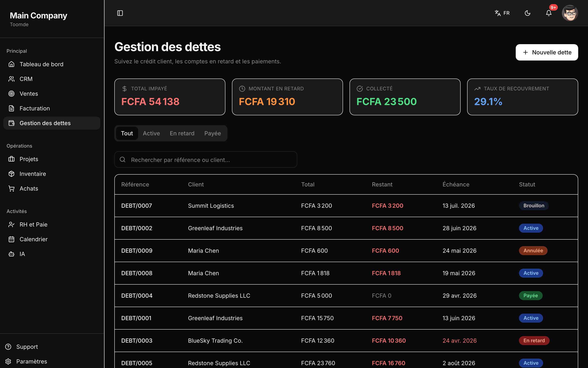Click the Brouillon status badge
588x368 pixels.
[x=533, y=206]
